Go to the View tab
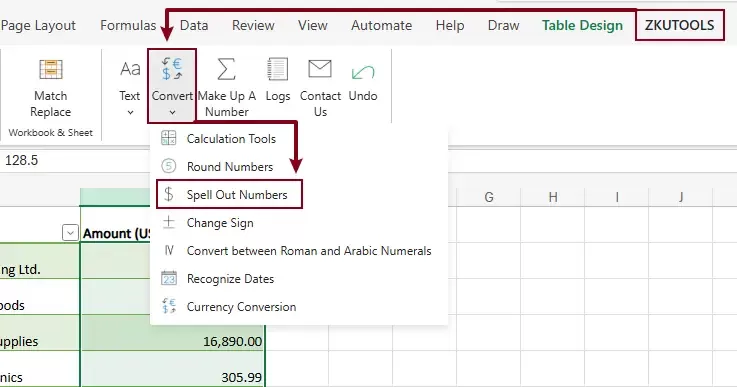Viewport: 737px width, 387px height. (x=313, y=25)
